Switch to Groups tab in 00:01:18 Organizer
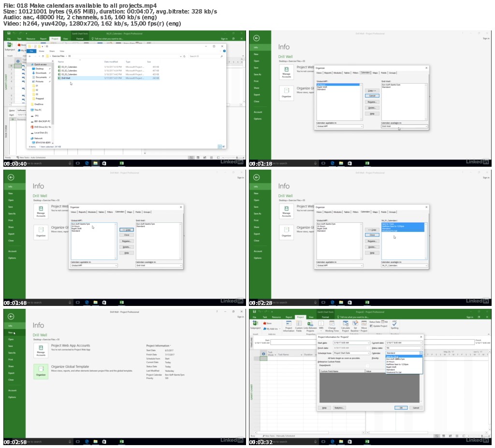 (x=393, y=73)
